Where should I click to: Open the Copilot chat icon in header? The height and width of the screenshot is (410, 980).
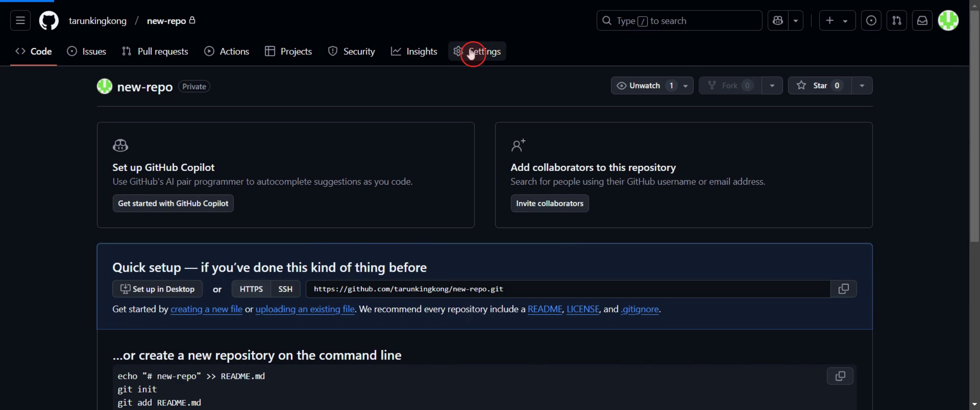click(x=778, y=21)
